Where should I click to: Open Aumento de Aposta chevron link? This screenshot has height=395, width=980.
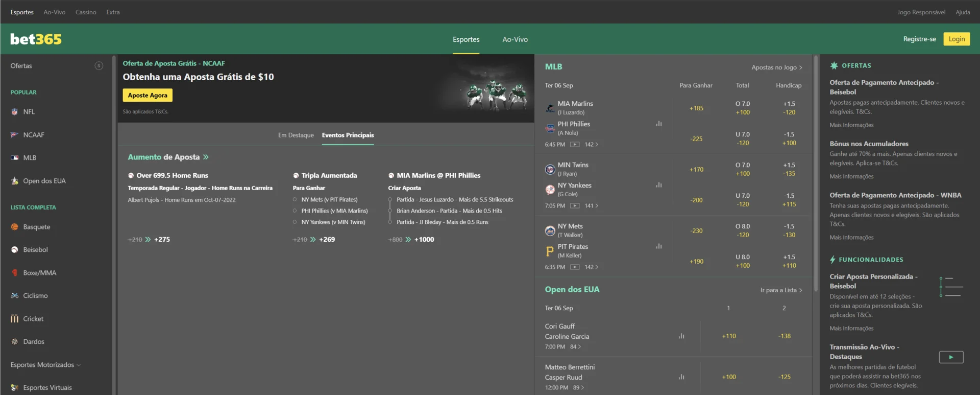pyautogui.click(x=206, y=157)
